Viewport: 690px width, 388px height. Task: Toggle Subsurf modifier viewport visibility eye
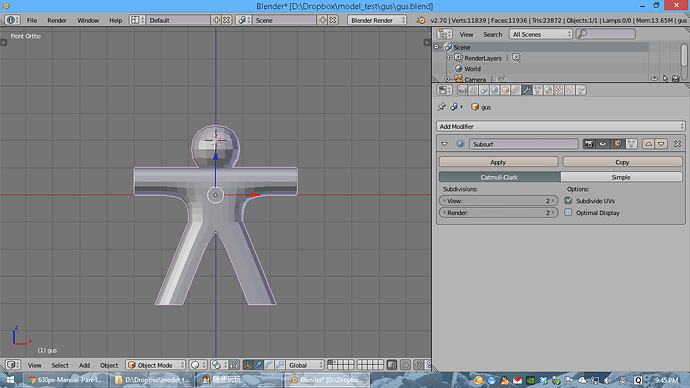click(603, 144)
